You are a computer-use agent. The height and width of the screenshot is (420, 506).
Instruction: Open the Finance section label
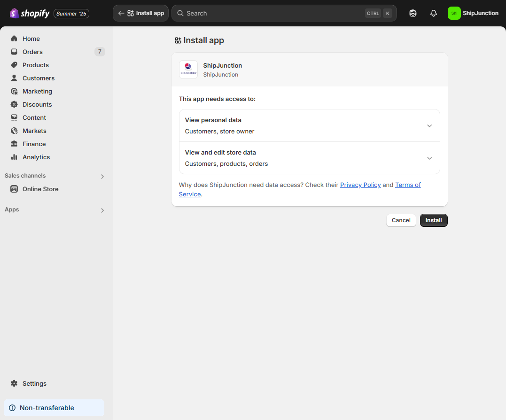point(34,144)
